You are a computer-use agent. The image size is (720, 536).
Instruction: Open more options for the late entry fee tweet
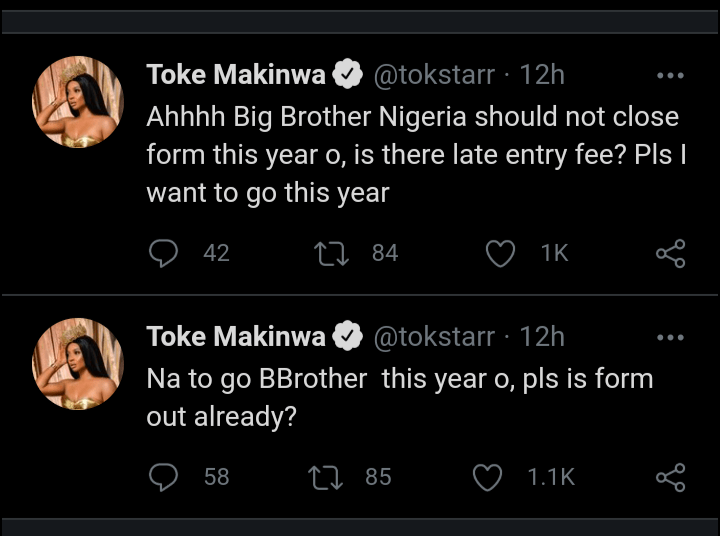pyautogui.click(x=669, y=75)
